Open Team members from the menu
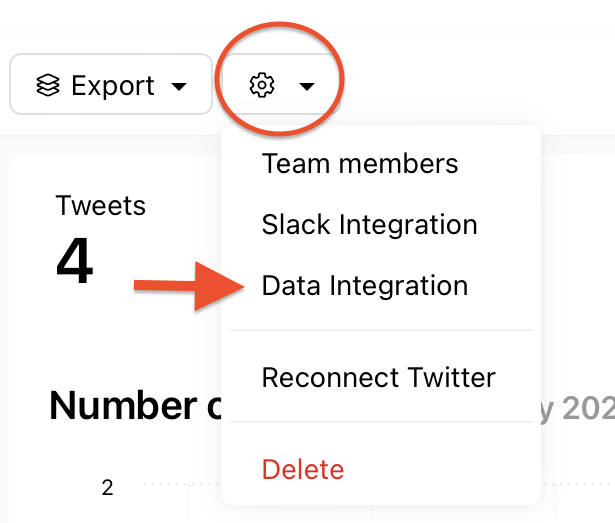 (x=360, y=164)
